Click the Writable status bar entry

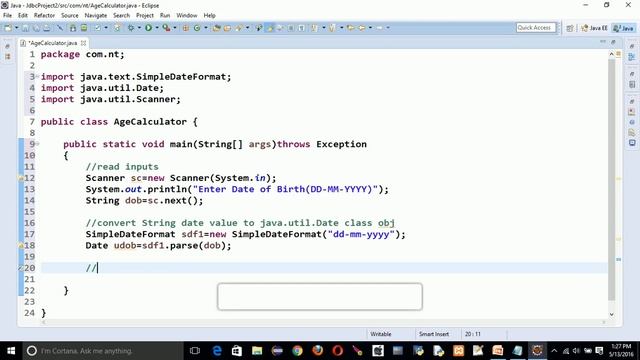[x=381, y=334]
